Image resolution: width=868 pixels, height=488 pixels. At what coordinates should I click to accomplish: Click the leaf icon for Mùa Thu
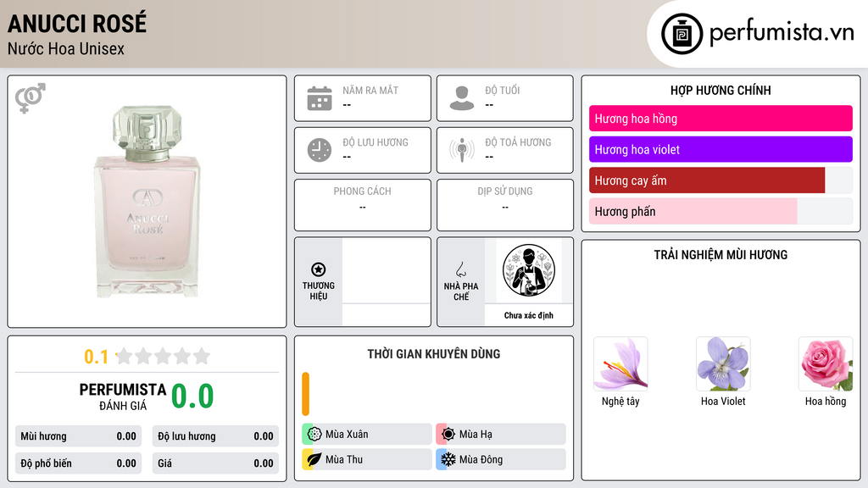pos(314,459)
